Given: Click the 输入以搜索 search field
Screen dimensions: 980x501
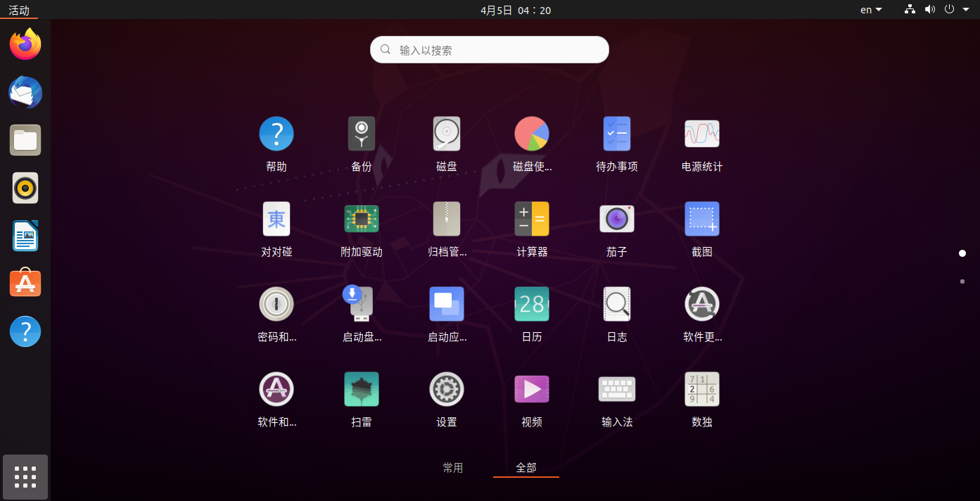Looking at the screenshot, I should coord(489,49).
